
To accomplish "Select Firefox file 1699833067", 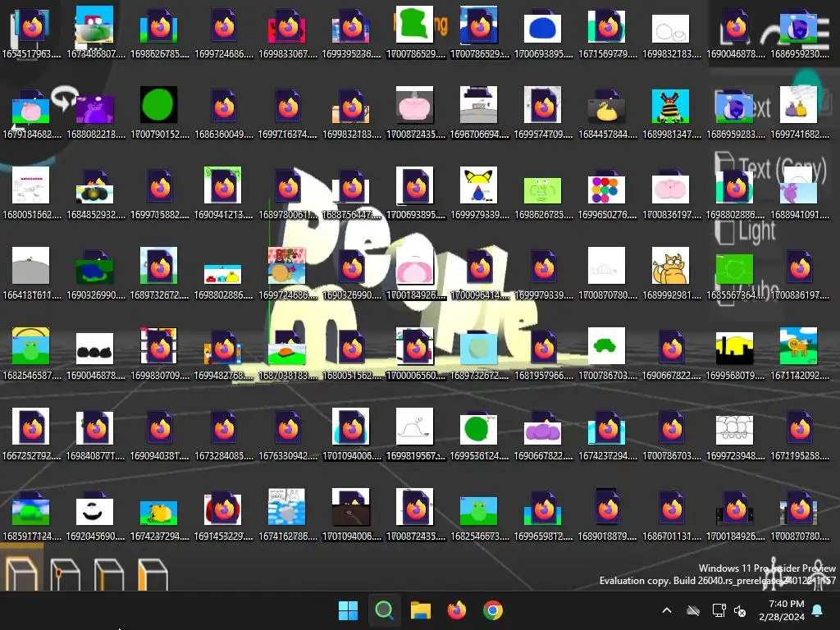I will (288, 32).
